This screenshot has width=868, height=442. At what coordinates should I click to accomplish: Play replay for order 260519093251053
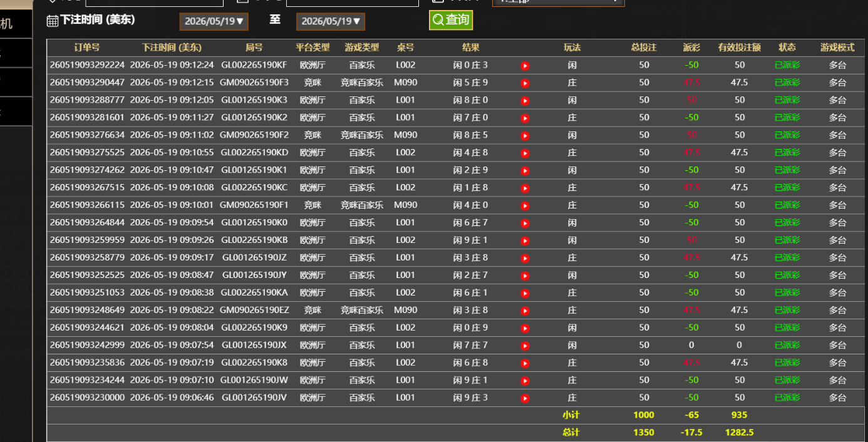[x=525, y=294]
